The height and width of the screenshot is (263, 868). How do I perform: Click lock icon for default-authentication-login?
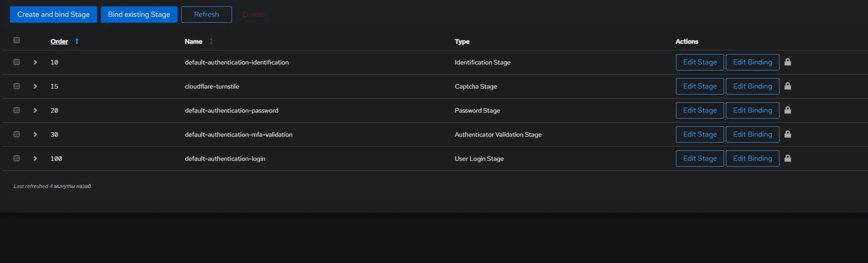coord(788,158)
